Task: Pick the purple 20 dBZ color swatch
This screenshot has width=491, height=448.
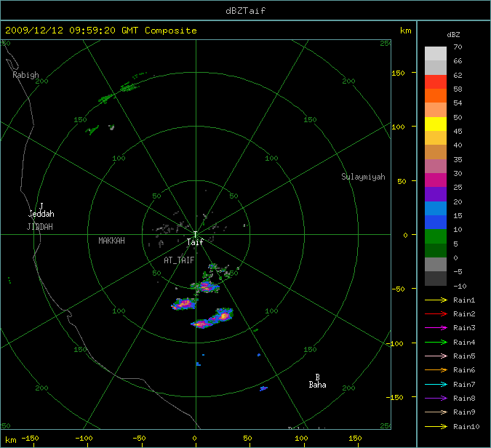Action: tap(436, 194)
